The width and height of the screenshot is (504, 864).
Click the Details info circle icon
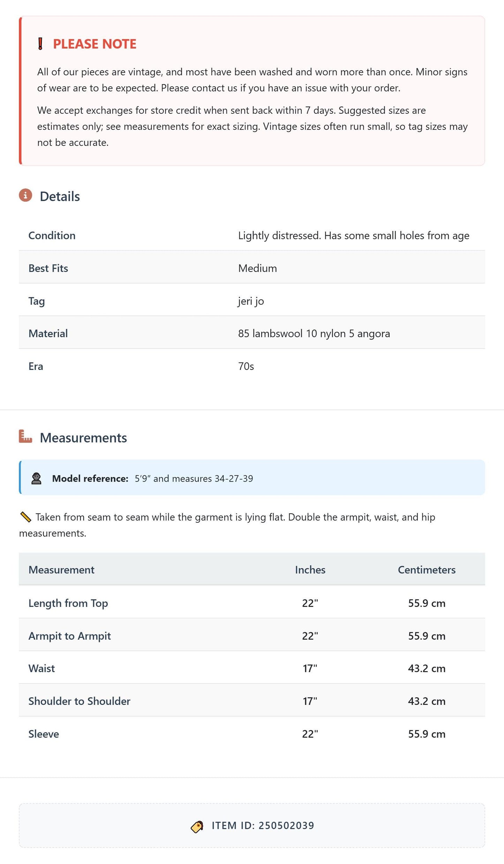pos(25,195)
